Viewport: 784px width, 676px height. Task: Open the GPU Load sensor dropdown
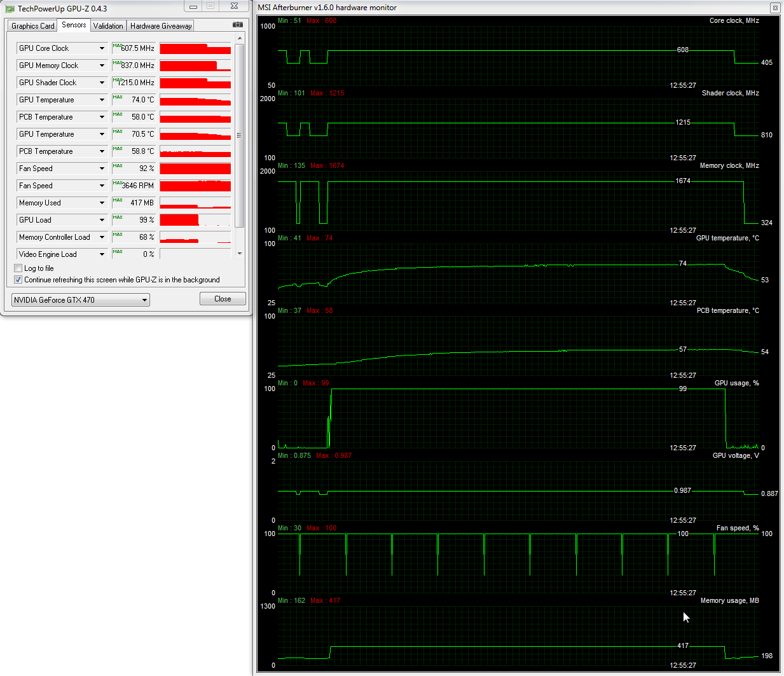(102, 220)
